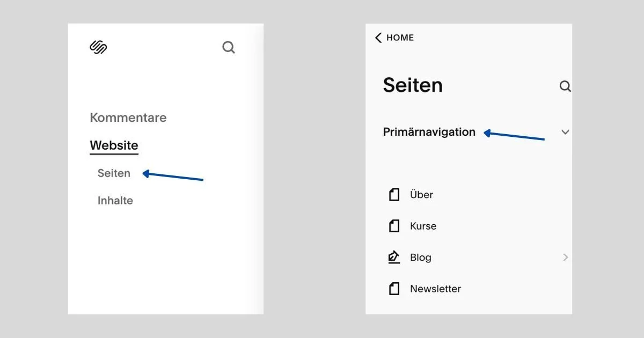644x338 pixels.
Task: Click the Squarespace logo icon
Action: pos(98,47)
